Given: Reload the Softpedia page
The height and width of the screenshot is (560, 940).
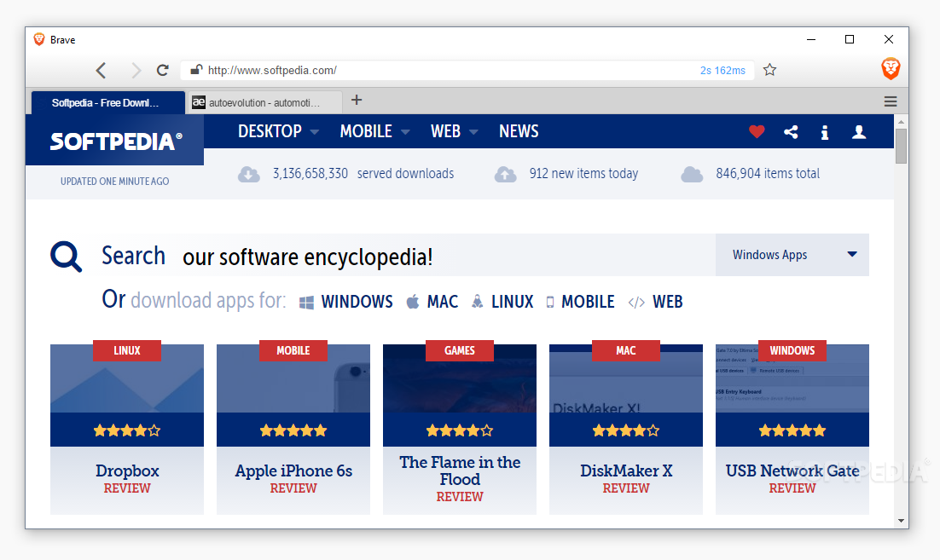Looking at the screenshot, I should click(x=162, y=70).
